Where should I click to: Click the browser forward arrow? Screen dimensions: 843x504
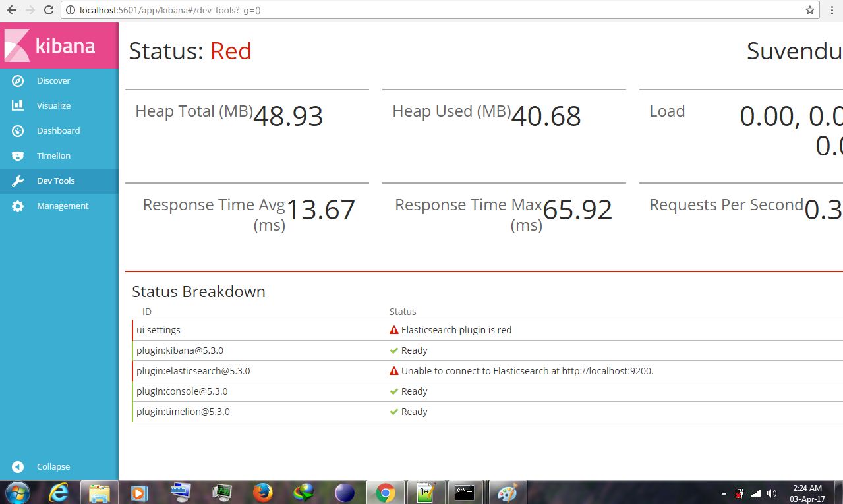click(x=30, y=10)
